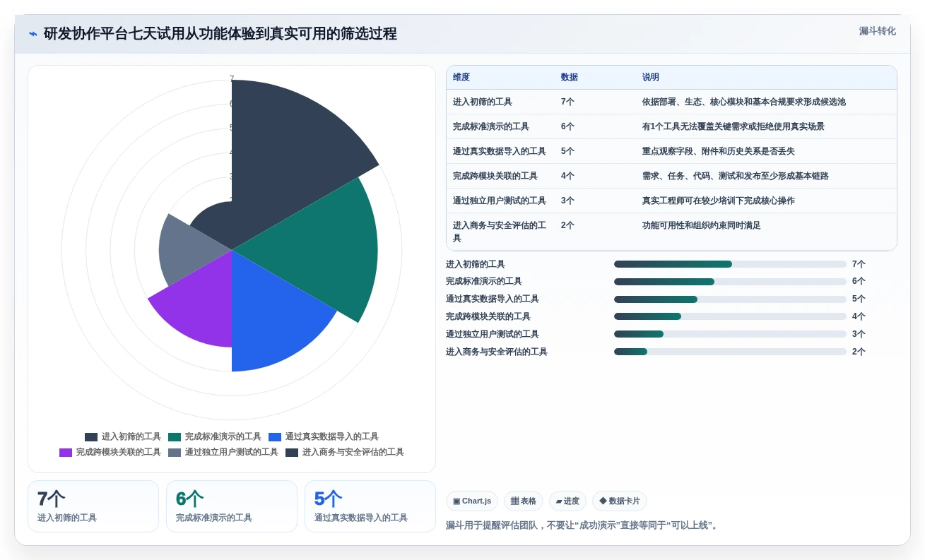Click progress bar for 通过独立用户测试的工具
Image resolution: width=925 pixels, height=560 pixels.
tap(730, 334)
